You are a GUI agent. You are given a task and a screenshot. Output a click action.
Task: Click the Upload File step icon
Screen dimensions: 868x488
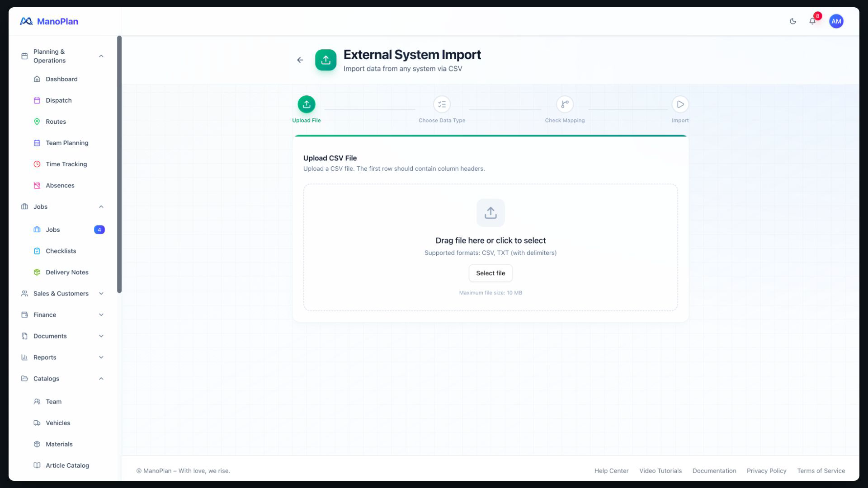coord(307,104)
